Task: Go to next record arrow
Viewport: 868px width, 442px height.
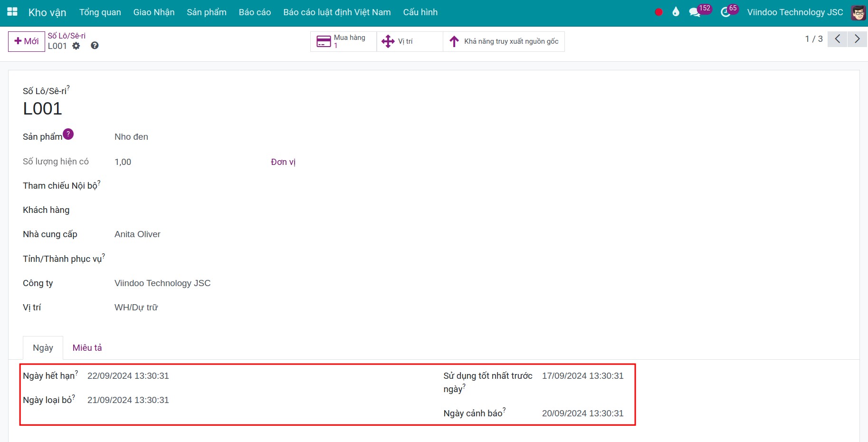Action: tap(857, 39)
